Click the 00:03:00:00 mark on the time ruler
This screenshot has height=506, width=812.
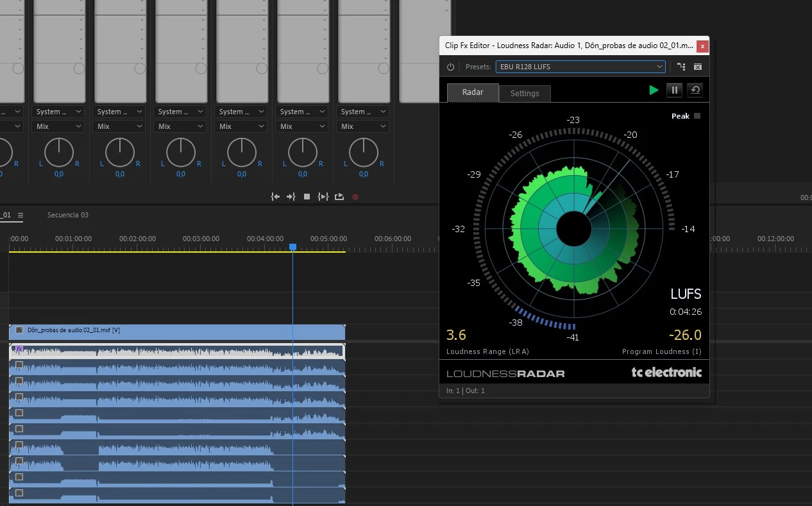(x=201, y=239)
